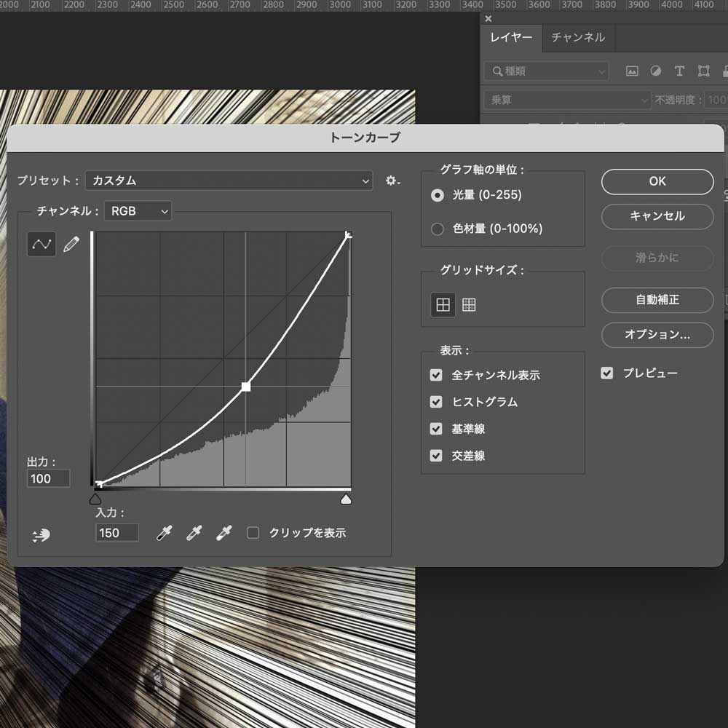Open the プリセット dropdown showing カスタム
The height and width of the screenshot is (728, 728).
tap(229, 181)
